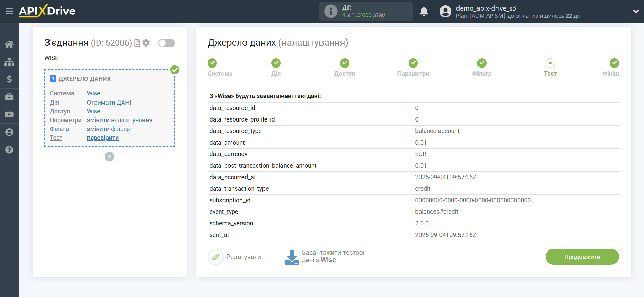Click змінити налаштування link

click(x=119, y=120)
